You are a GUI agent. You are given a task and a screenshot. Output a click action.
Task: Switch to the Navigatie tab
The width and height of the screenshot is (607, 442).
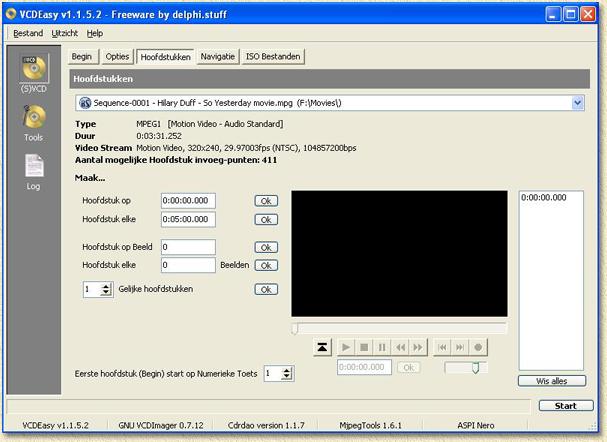click(x=218, y=57)
